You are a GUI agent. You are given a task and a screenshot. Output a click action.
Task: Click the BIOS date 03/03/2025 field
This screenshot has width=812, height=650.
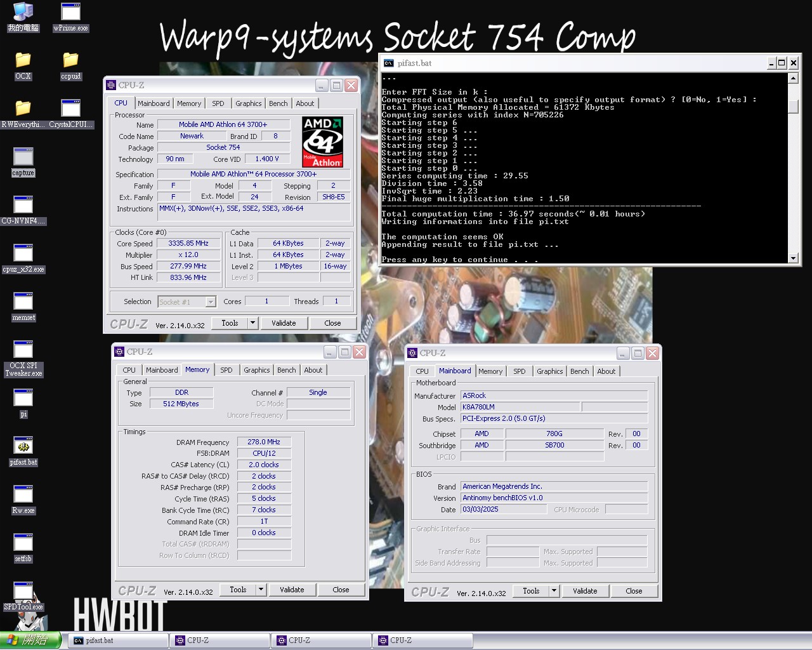(x=504, y=509)
